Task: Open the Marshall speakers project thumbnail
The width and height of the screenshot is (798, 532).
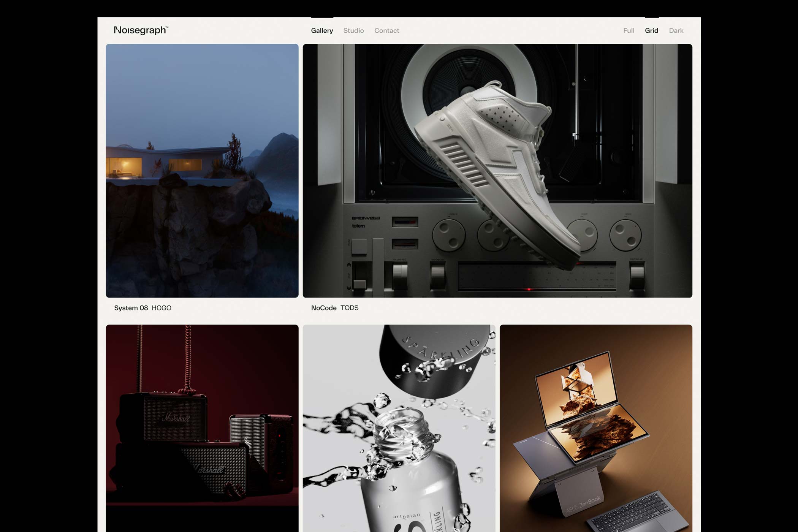Action: [202, 427]
